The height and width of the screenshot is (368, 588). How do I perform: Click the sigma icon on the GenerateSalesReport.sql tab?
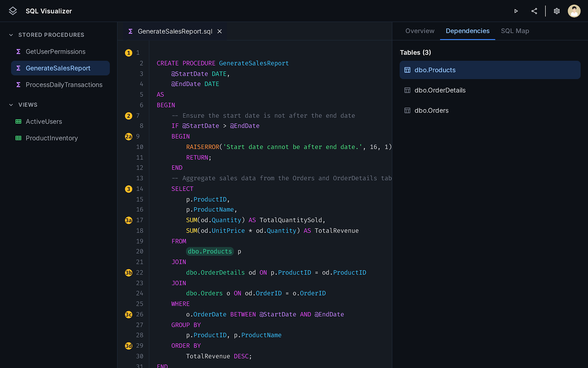tap(130, 31)
